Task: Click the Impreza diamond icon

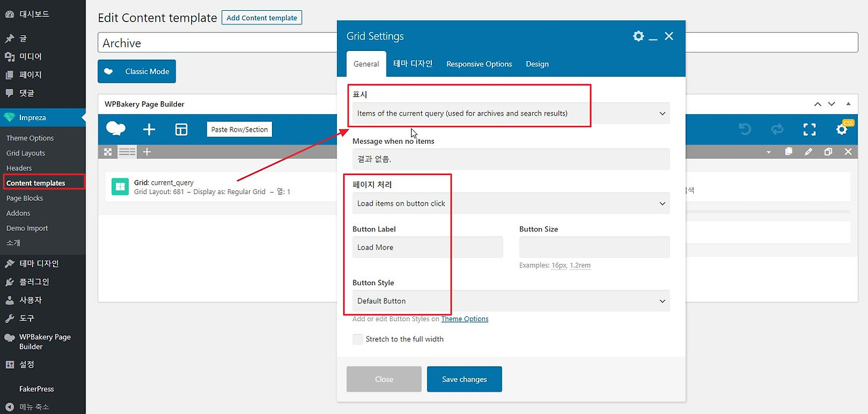Action: point(9,117)
